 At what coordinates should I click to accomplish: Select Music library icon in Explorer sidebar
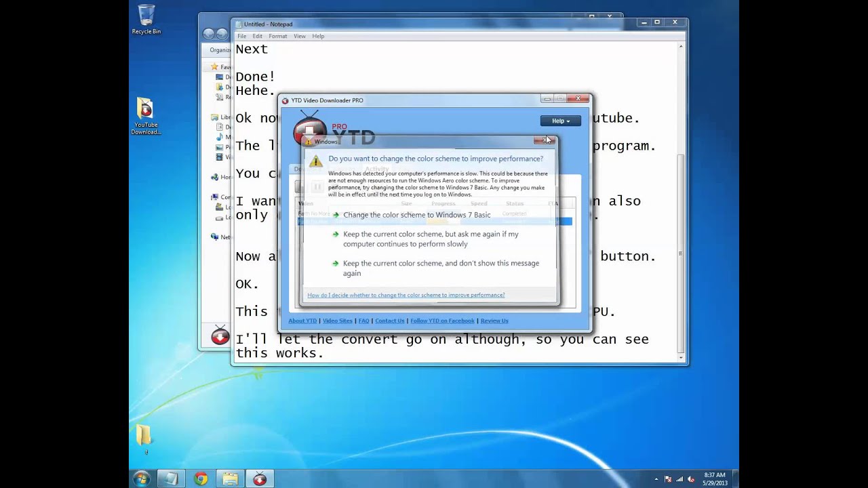219,137
